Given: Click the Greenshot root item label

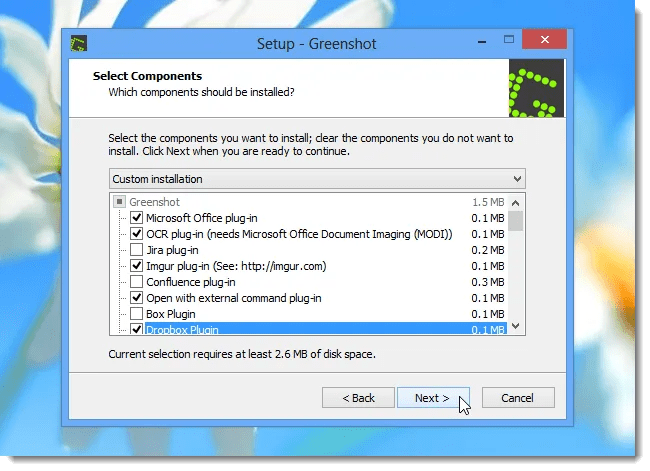Looking at the screenshot, I should pos(155,202).
